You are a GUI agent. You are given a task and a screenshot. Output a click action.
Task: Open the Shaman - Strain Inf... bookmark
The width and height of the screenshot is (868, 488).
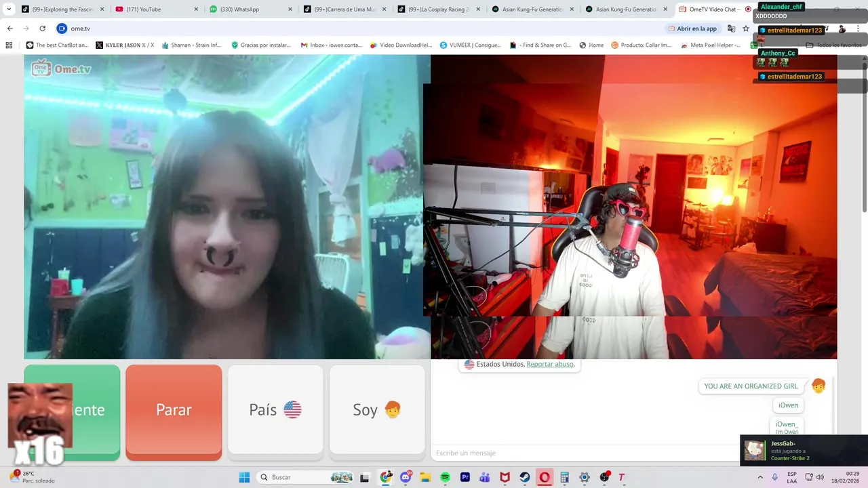tap(191, 45)
